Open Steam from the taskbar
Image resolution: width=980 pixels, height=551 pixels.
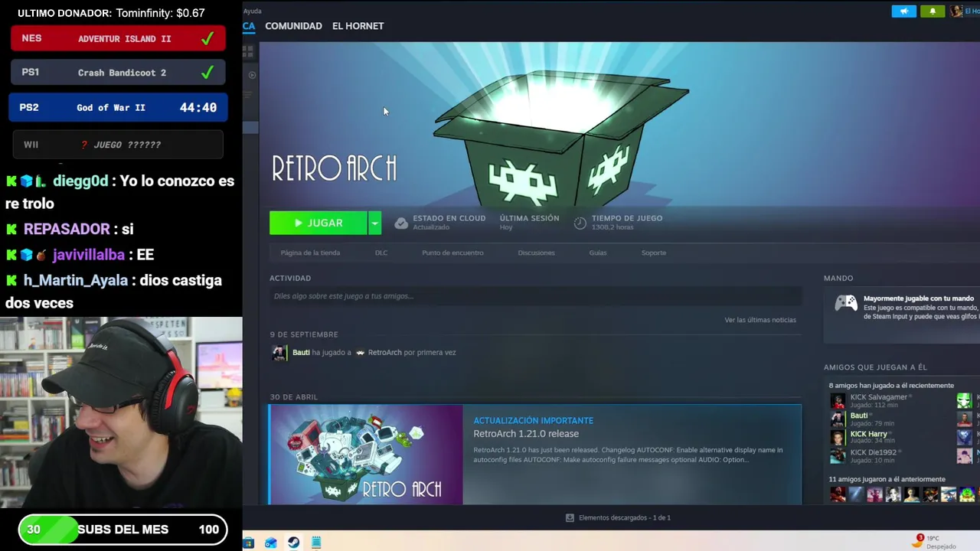tap(293, 543)
